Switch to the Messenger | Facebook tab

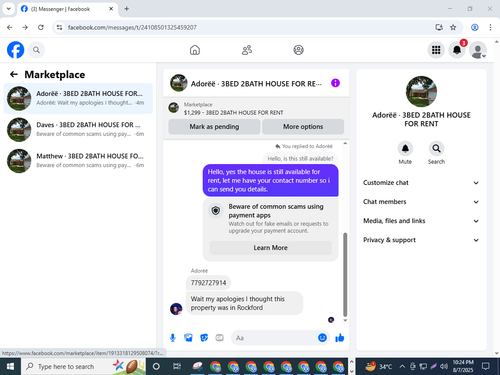pos(67,9)
